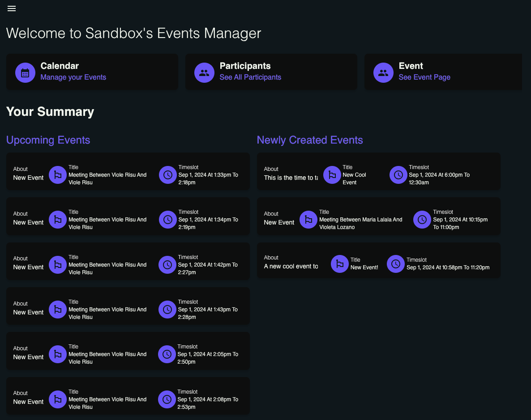
Task: Open the See All Participants link
Action: [x=250, y=77]
